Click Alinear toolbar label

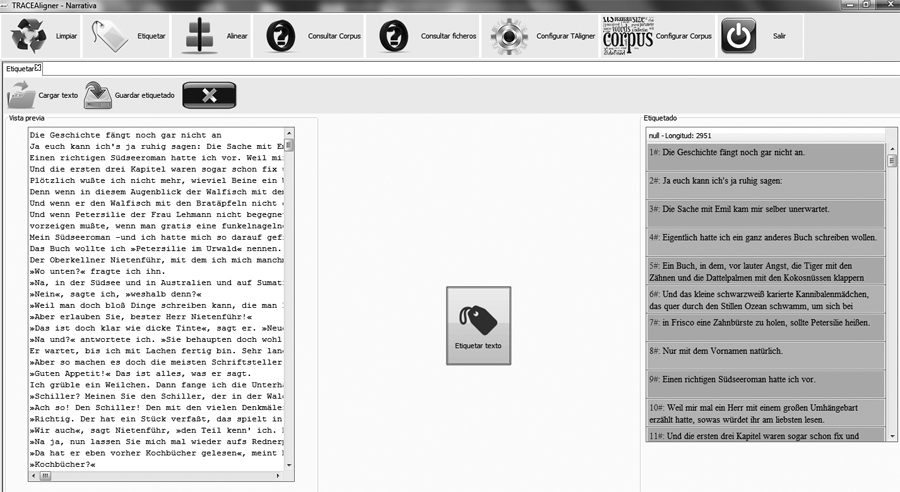(236, 36)
